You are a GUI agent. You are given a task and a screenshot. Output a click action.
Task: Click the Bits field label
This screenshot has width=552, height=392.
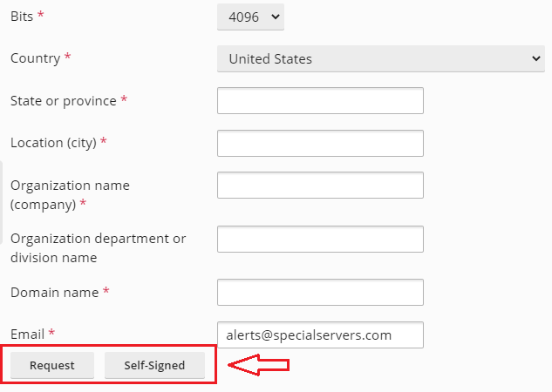[x=22, y=17]
